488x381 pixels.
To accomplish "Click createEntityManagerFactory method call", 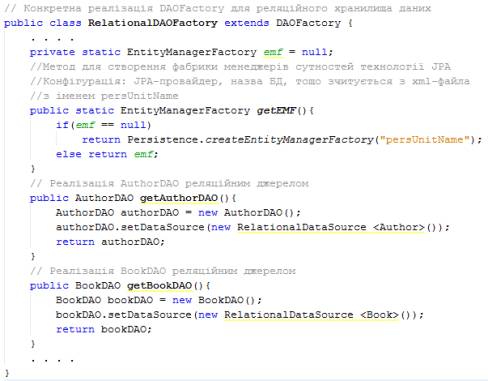I will pos(289,140).
